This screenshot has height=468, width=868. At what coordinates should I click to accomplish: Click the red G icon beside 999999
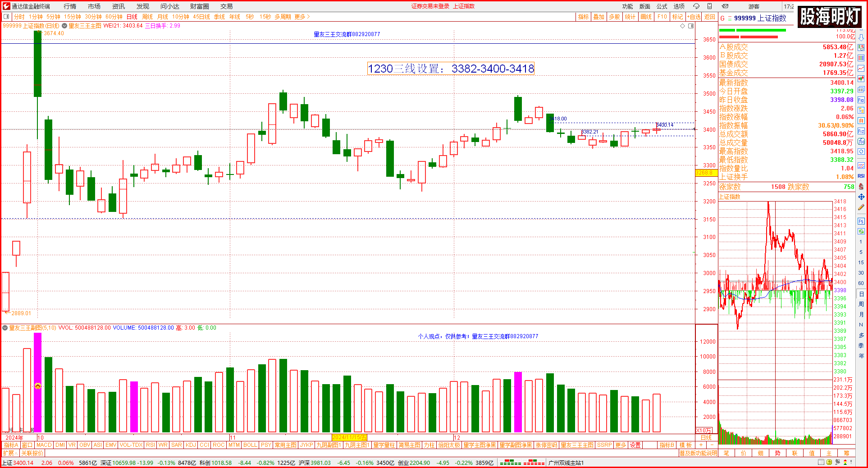pos(722,18)
